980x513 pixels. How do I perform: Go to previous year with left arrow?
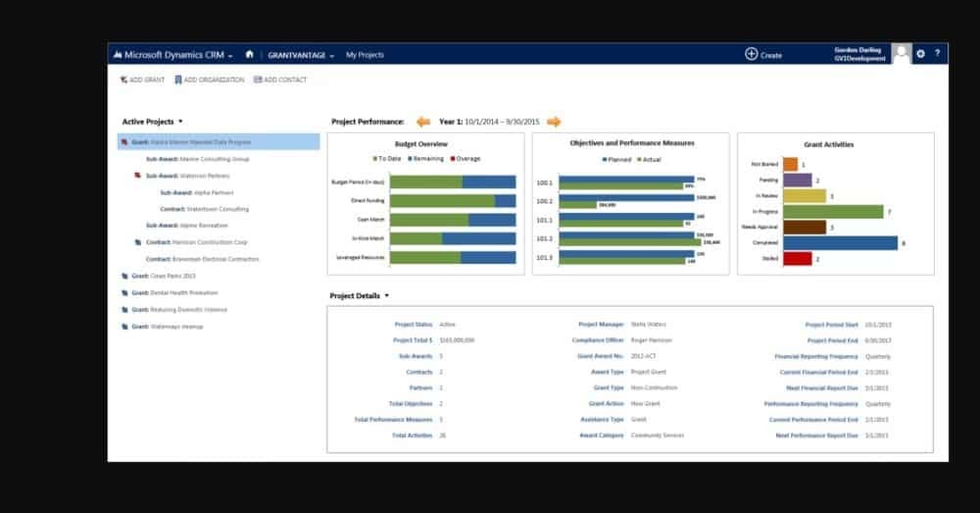click(423, 122)
